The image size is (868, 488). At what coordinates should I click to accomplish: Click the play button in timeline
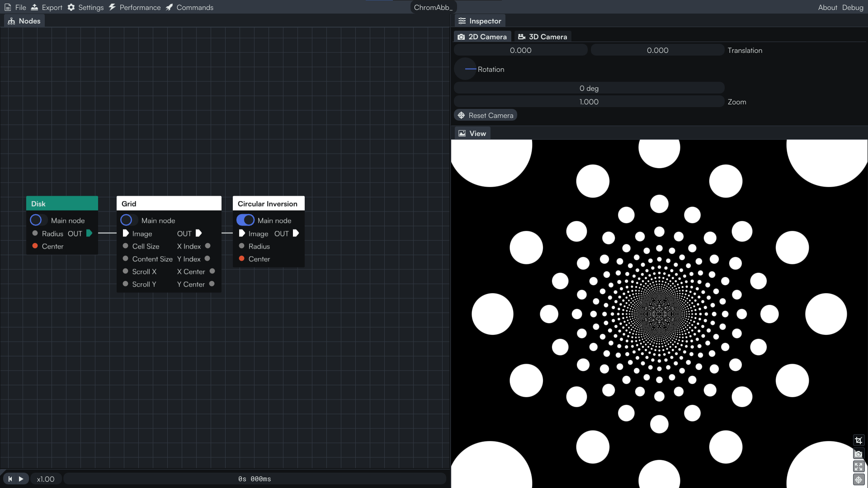tap(21, 479)
